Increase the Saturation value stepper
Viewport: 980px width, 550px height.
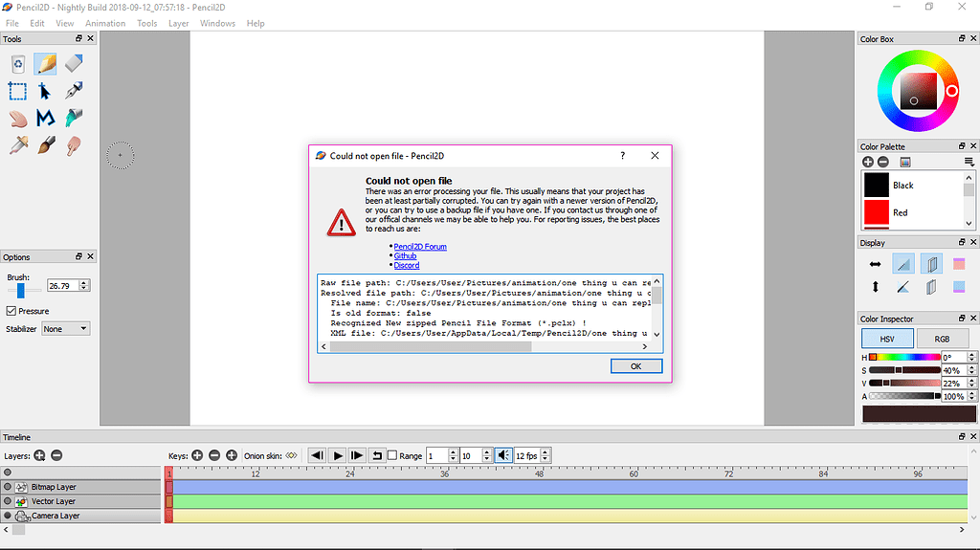[971, 367]
